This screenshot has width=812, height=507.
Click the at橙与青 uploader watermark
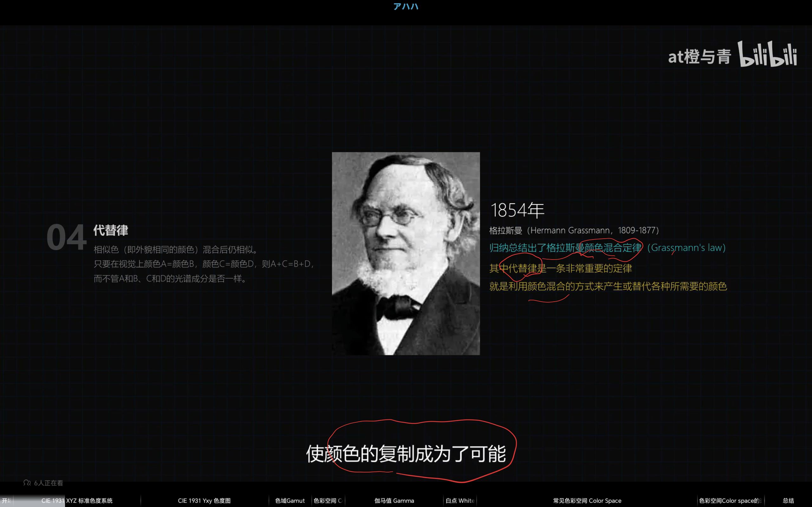pyautogui.click(x=699, y=56)
